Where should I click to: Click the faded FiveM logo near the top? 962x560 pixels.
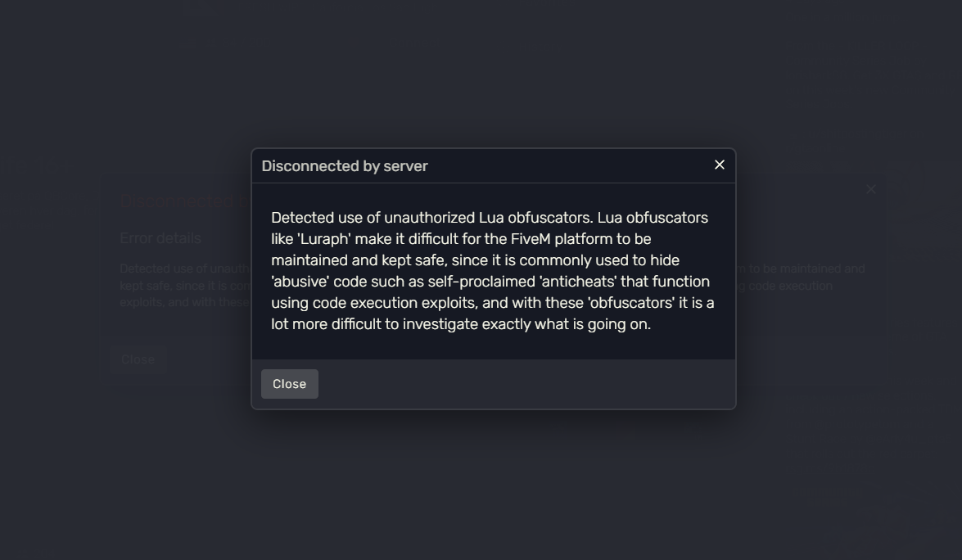tap(201, 7)
